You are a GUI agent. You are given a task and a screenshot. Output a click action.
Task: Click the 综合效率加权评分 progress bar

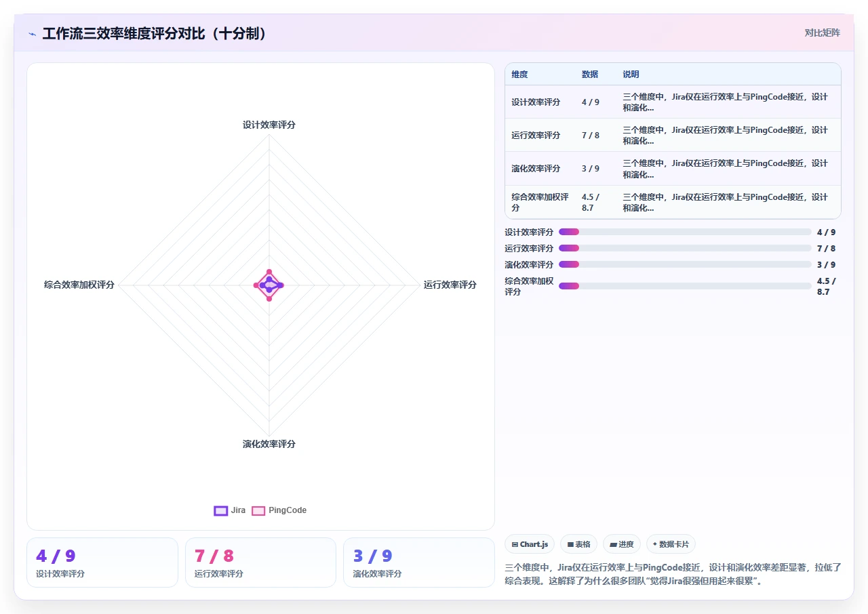[x=685, y=286]
